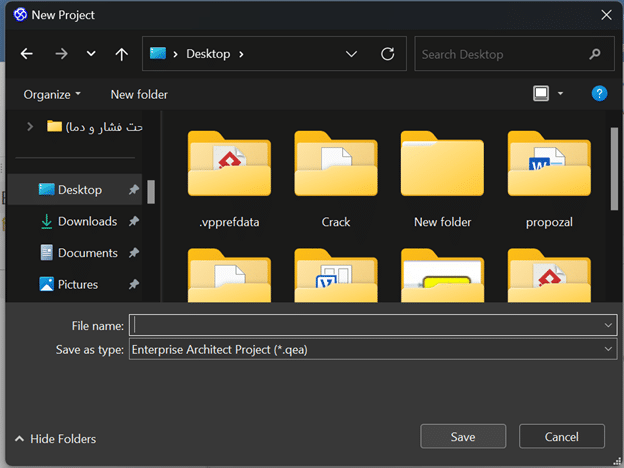
Task: Open recent locations dropdown chevron
Action: coord(91,53)
